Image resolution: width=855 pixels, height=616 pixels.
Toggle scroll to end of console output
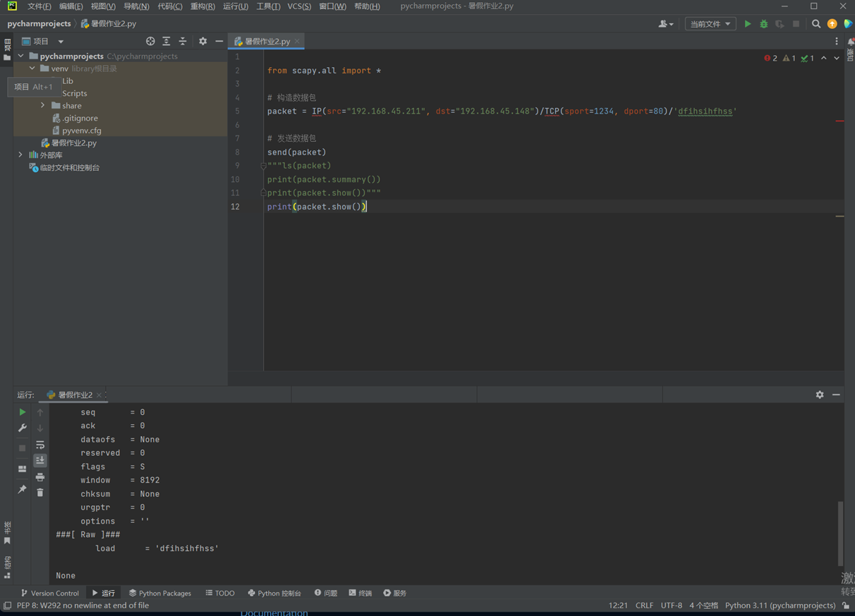click(x=40, y=460)
